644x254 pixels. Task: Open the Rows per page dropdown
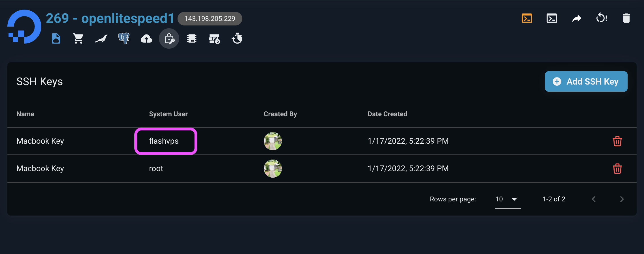[x=508, y=199]
